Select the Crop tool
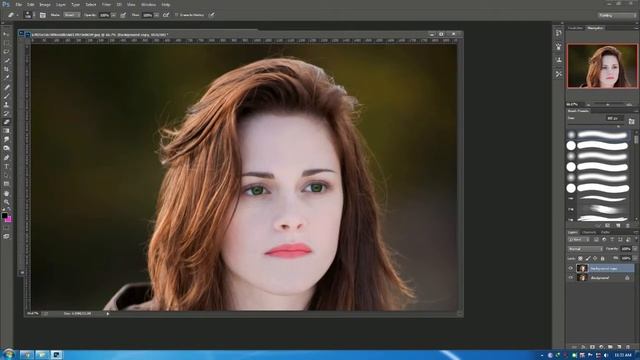 pos(6,69)
